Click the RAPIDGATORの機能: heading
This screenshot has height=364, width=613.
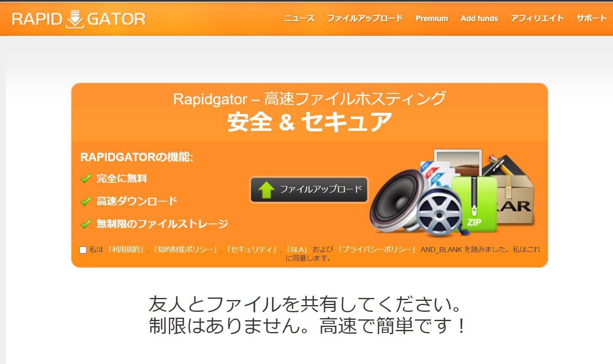pyautogui.click(x=137, y=157)
